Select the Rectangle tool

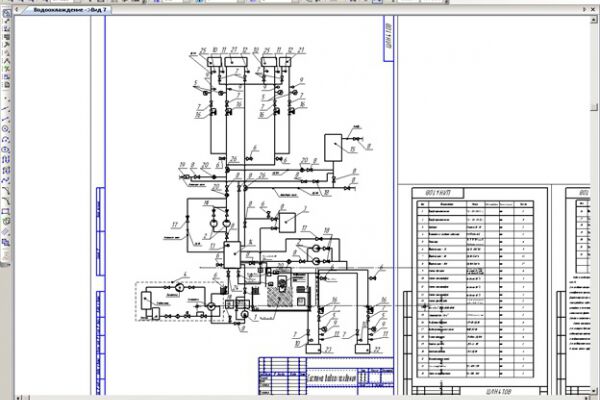coord(6,211)
